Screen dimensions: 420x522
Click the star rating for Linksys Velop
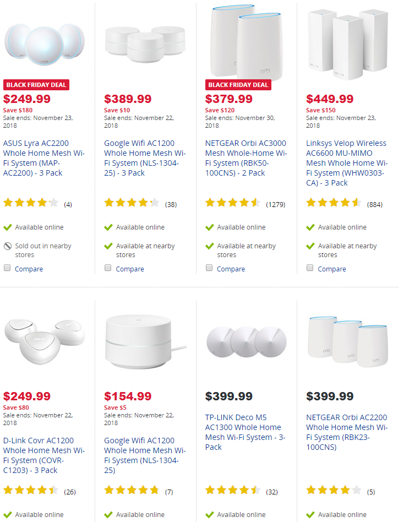coord(334,203)
